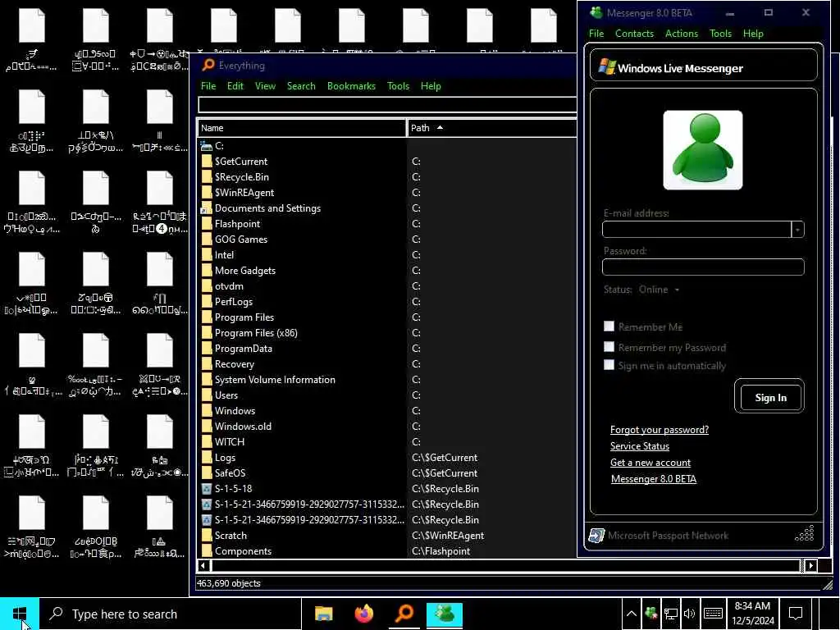Focus the E-mail address field
Screen dimensions: 840x630
click(x=696, y=230)
